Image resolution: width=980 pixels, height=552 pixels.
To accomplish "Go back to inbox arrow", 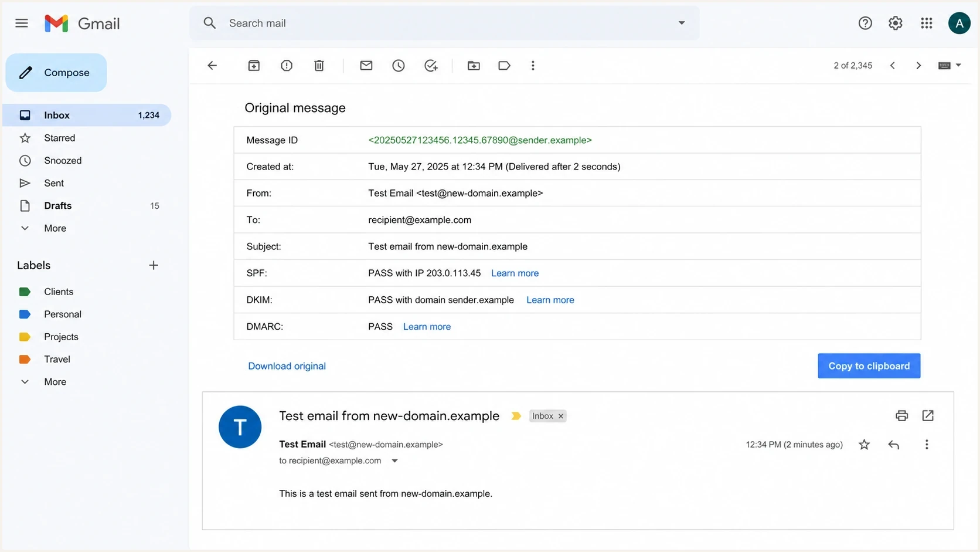I will 212,66.
